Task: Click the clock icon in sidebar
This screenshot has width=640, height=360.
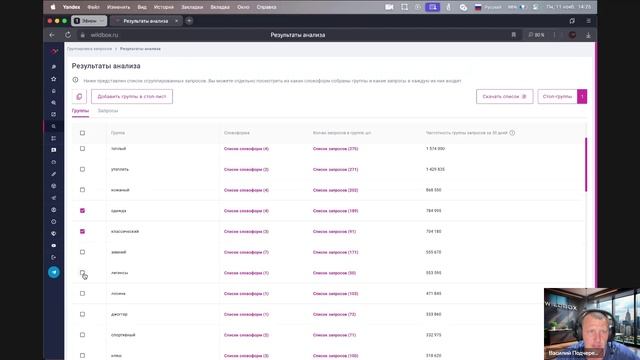Action: pyautogui.click(x=53, y=222)
